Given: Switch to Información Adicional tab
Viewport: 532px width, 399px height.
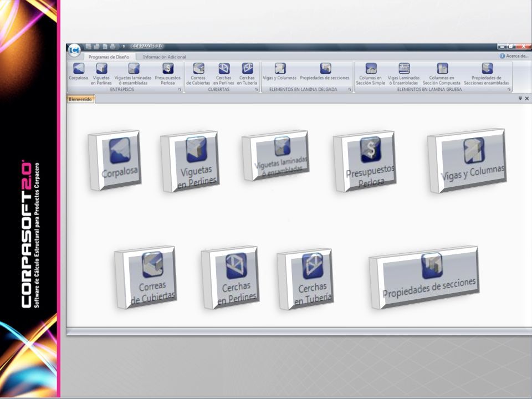Looking at the screenshot, I should 164,57.
